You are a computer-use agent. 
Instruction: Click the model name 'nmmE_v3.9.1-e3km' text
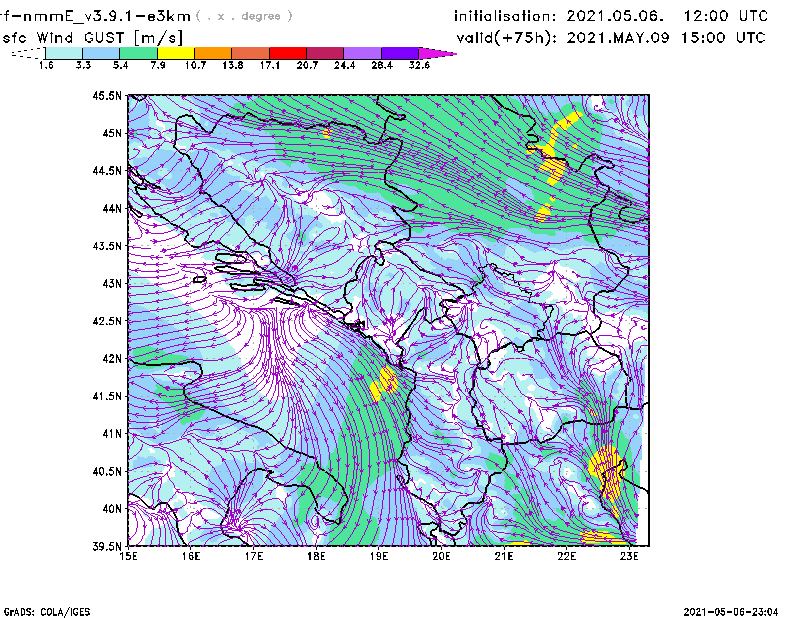coord(107,16)
